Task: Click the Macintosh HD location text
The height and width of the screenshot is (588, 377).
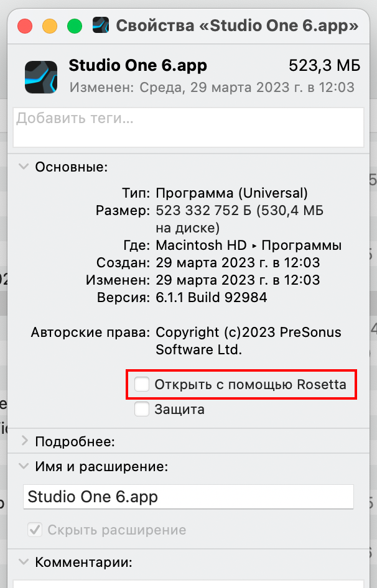Action: (x=202, y=246)
